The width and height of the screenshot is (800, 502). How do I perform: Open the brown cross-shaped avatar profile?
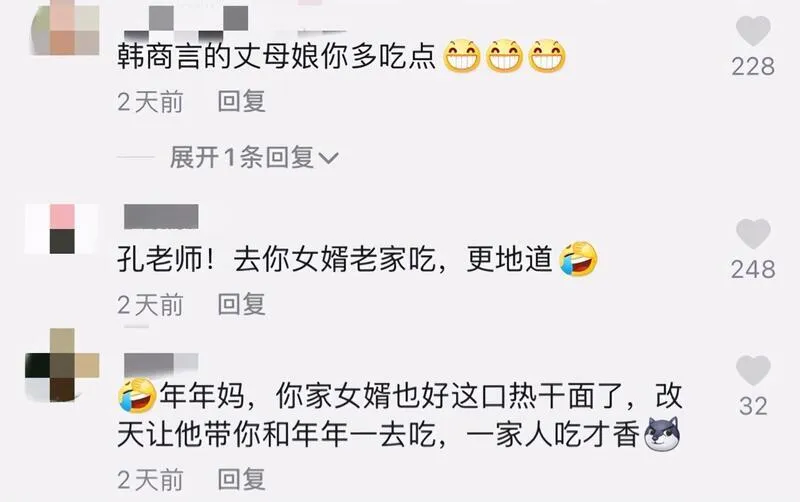62,364
